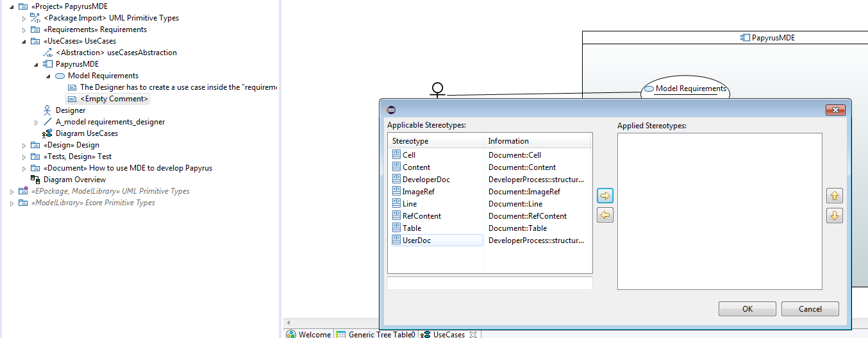Viewport: 868px width, 338px height.
Task: Click the add stereotype right-arrow button
Action: [605, 196]
